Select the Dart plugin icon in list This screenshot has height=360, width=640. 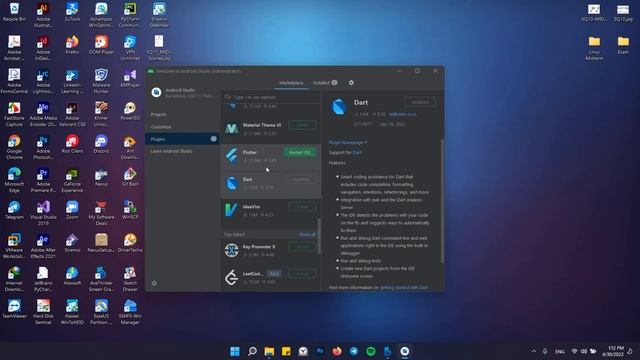click(232, 183)
